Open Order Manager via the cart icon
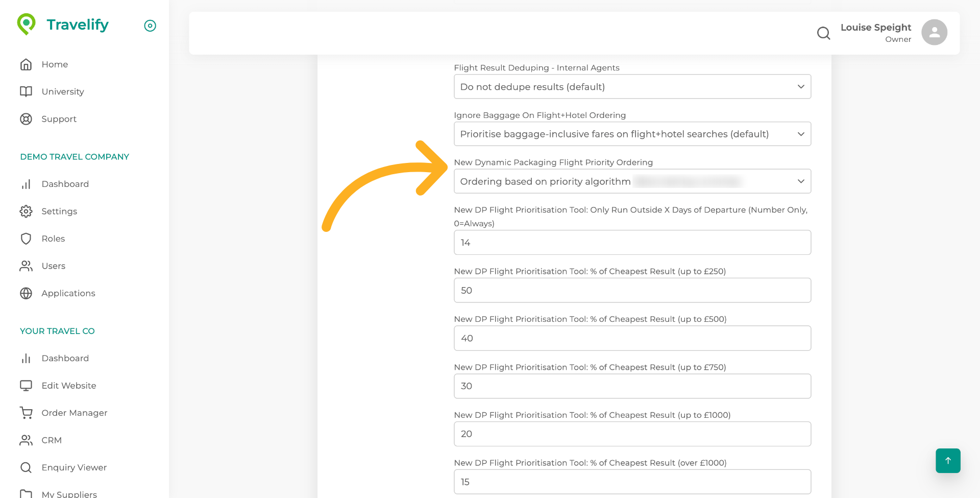 coord(26,413)
